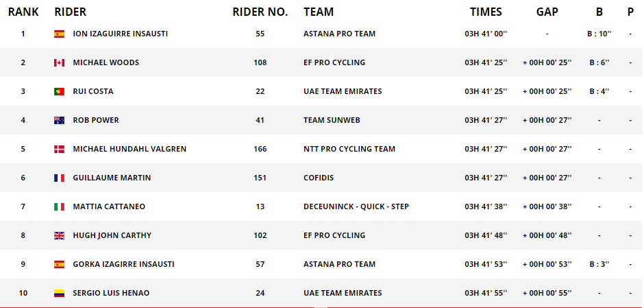Click the Spanish flag beside Gorka Izagirre Insausti
Image resolution: width=644 pixels, height=308 pixels.
59,264
